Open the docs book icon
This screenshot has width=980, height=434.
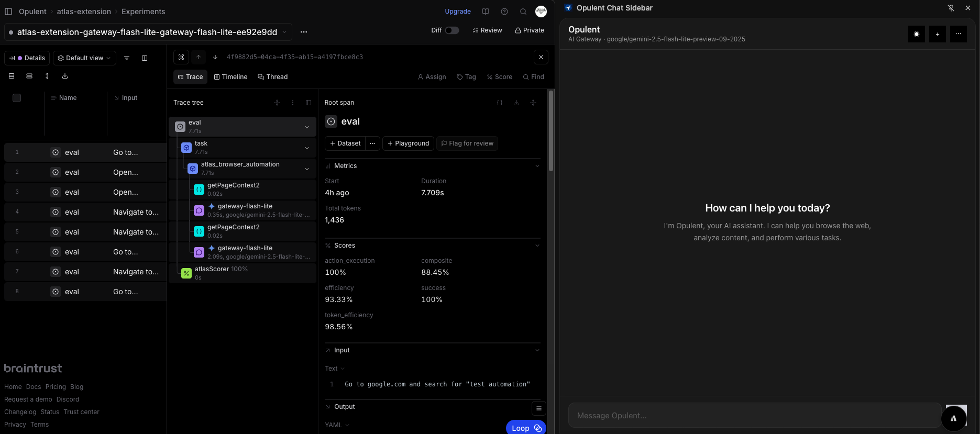click(x=486, y=12)
